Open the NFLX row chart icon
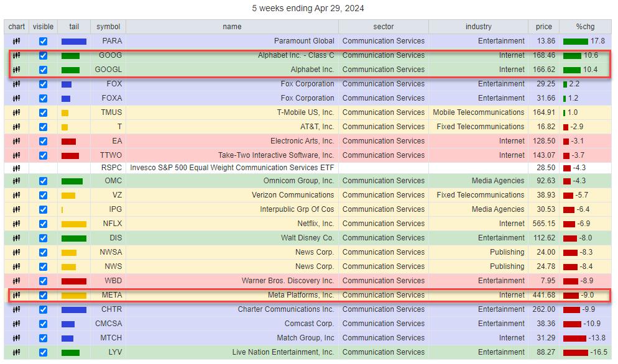The width and height of the screenshot is (618, 364). point(16,224)
